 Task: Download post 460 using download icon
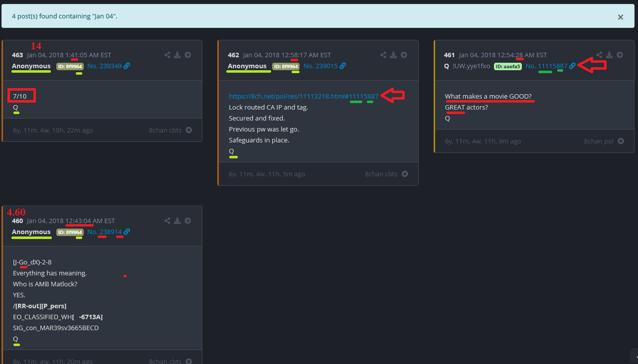(177, 221)
